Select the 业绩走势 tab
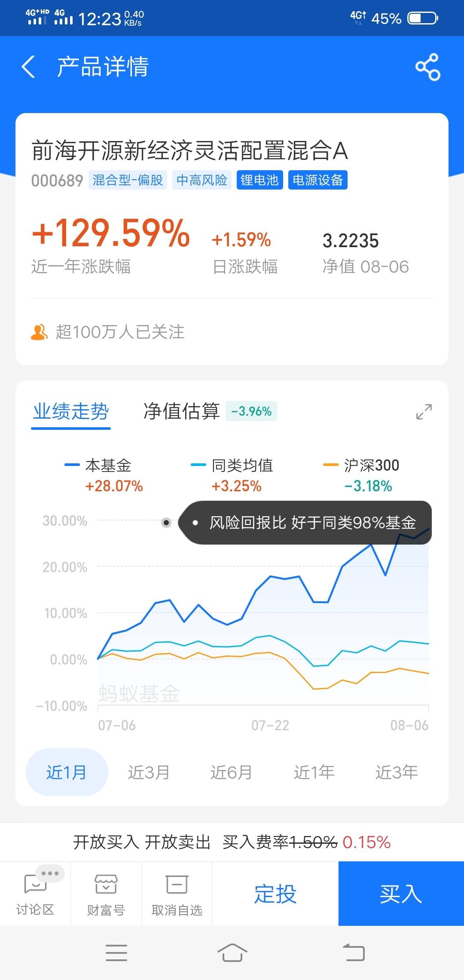464x980 pixels. (71, 411)
